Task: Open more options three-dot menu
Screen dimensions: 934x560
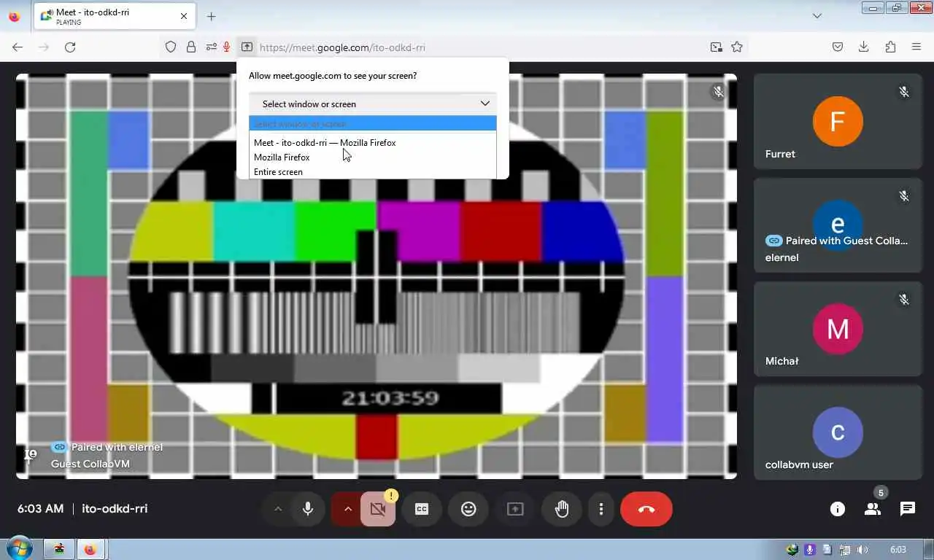Action: click(601, 509)
